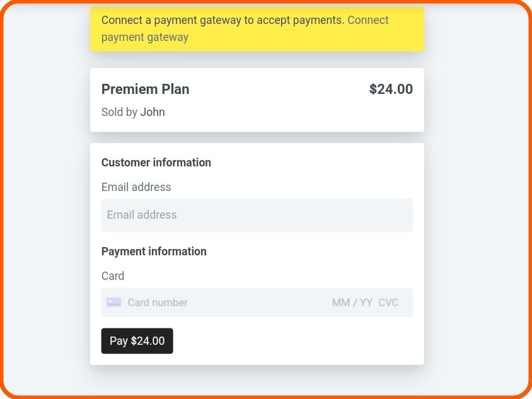Click the Email address field label
Screen dimensions: 532x399
(136, 187)
